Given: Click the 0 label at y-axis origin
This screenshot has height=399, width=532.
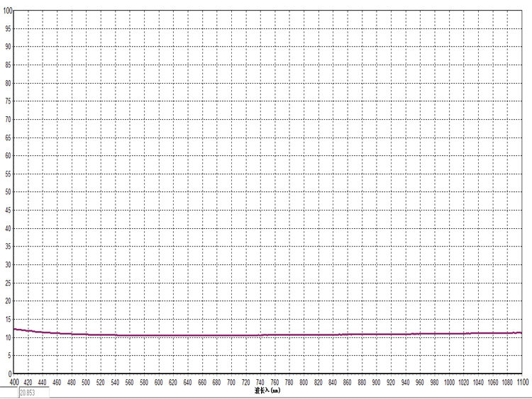Looking at the screenshot, I should pos(10,373).
